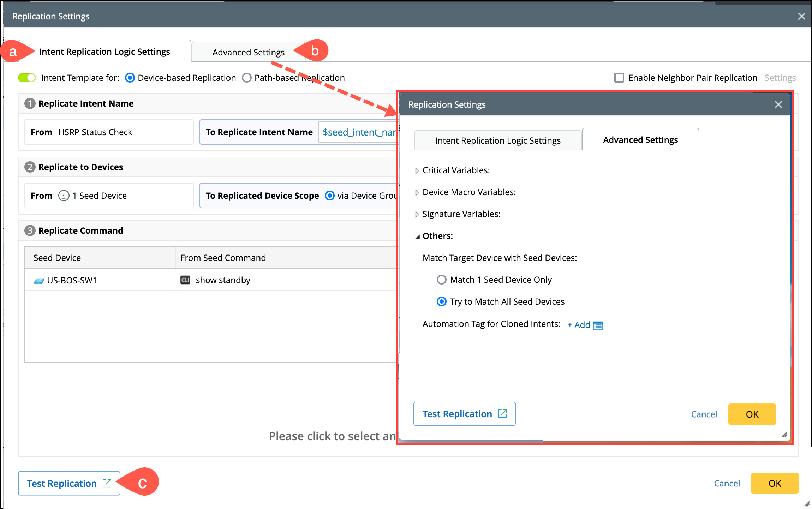Click the tag list icon next to Add
Viewport: 812px width, 509px height.
[598, 325]
